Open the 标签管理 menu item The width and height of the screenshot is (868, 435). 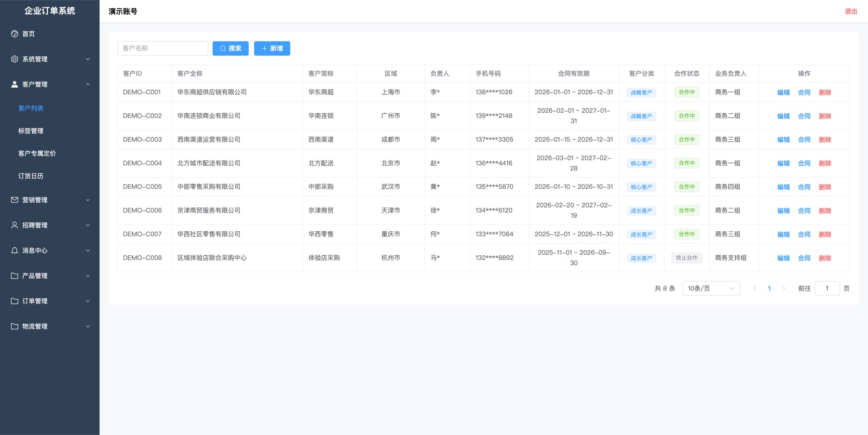[x=31, y=131]
